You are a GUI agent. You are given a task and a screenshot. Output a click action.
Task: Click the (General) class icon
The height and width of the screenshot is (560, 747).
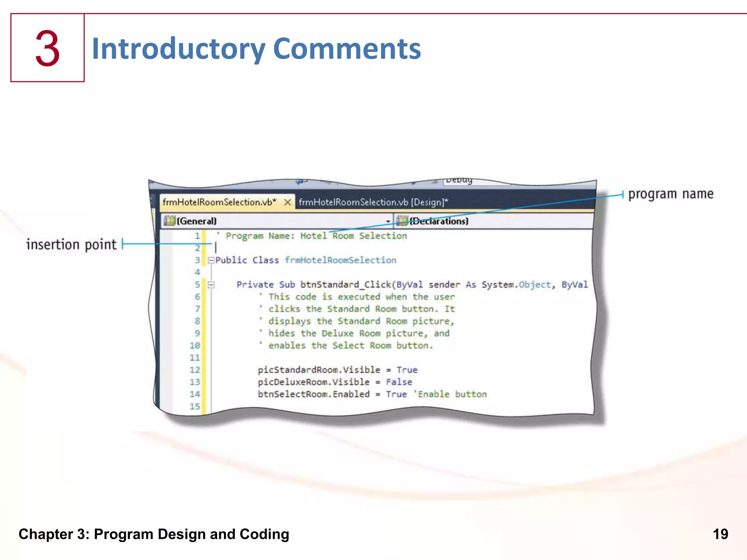tap(169, 221)
